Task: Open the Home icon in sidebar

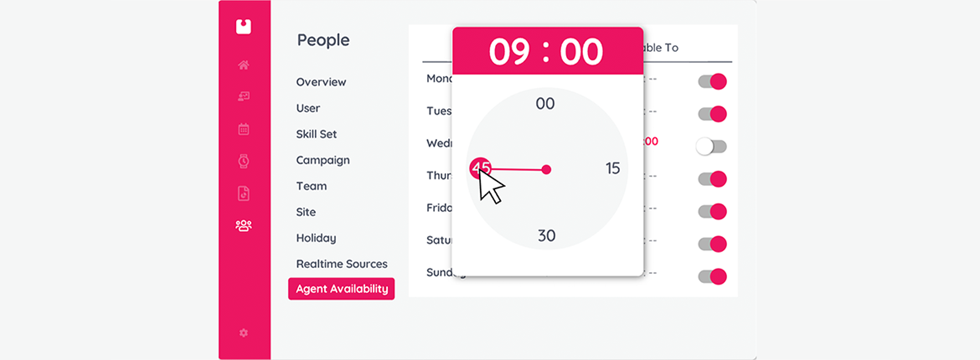Action: tap(244, 65)
